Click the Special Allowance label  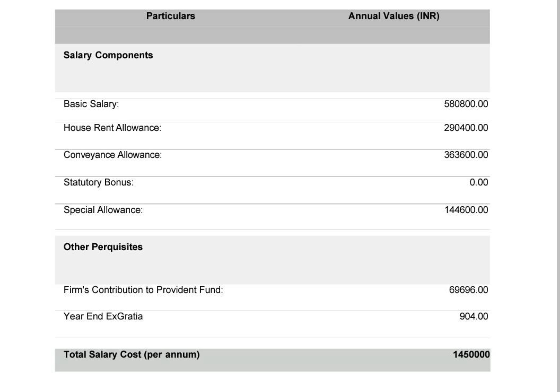coord(103,210)
